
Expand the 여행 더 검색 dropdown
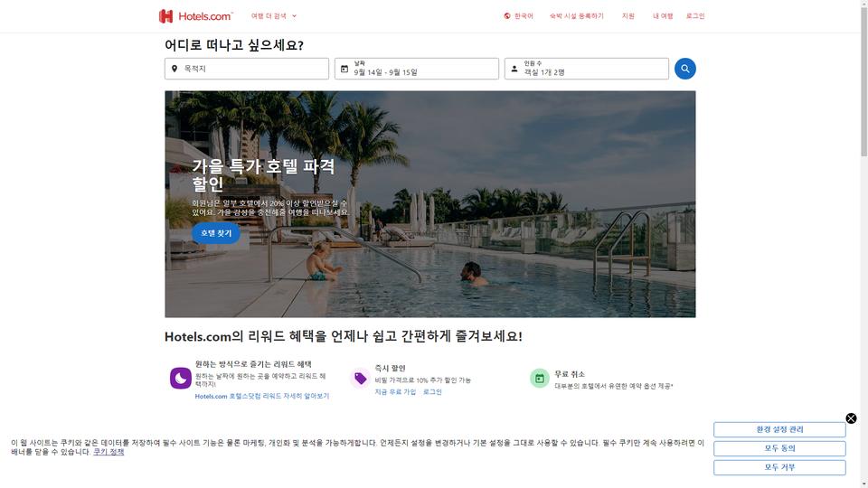pyautogui.click(x=274, y=16)
